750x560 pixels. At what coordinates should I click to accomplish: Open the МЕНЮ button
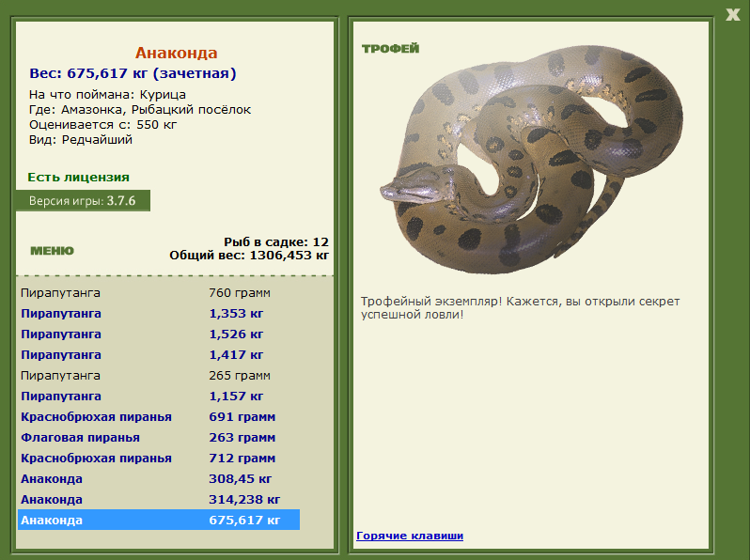52,251
